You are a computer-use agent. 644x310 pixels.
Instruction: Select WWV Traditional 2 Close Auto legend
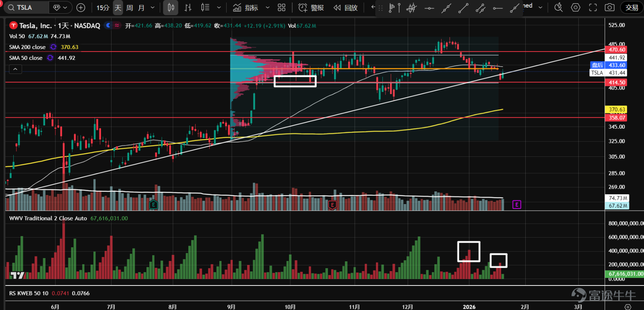(48, 218)
